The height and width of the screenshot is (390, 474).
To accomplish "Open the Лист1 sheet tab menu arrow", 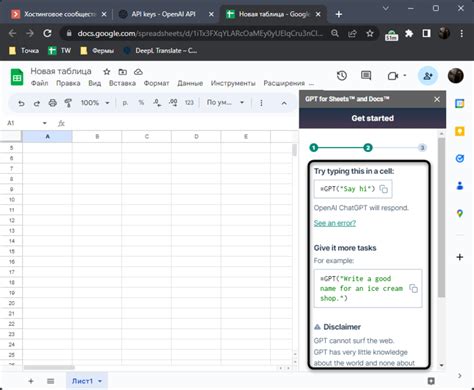I will [100, 381].
